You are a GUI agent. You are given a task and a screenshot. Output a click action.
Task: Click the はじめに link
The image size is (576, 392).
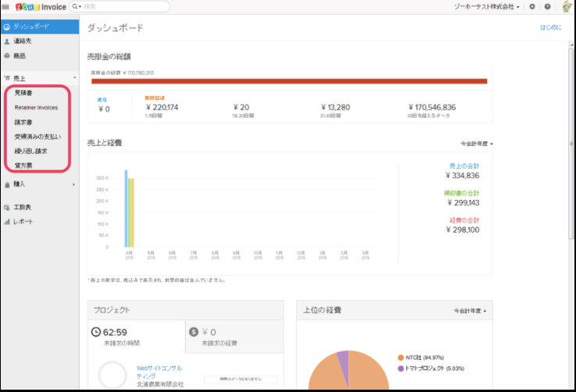pyautogui.click(x=551, y=27)
